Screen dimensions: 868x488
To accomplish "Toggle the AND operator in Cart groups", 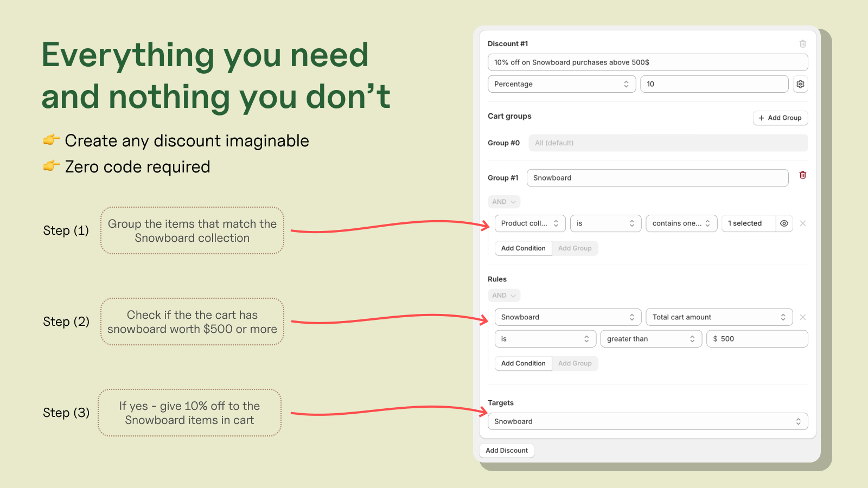I will pyautogui.click(x=503, y=202).
